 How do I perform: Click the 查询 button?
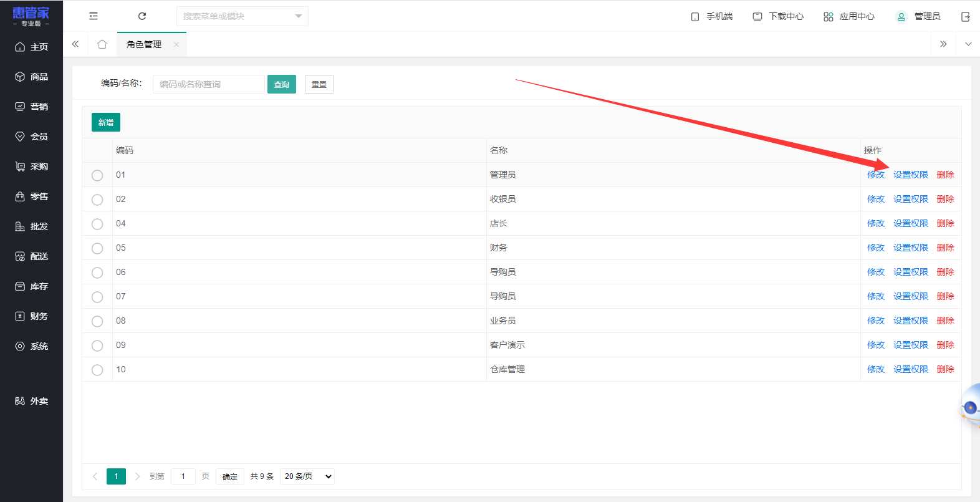click(282, 84)
